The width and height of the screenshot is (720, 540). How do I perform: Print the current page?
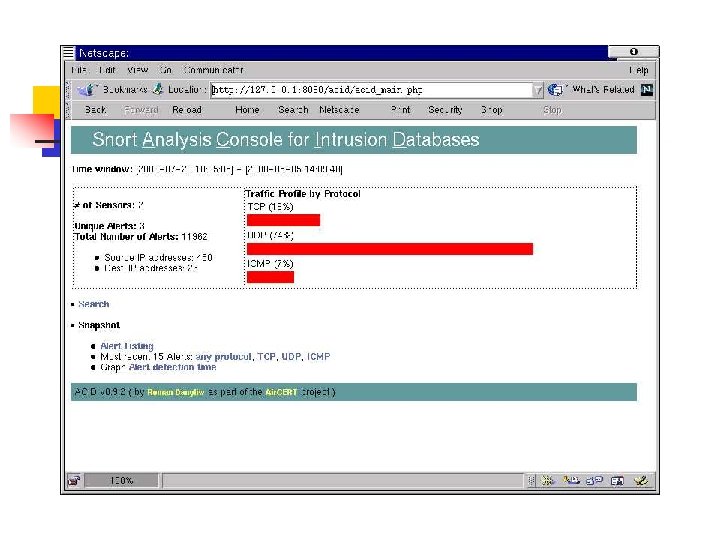click(400, 110)
